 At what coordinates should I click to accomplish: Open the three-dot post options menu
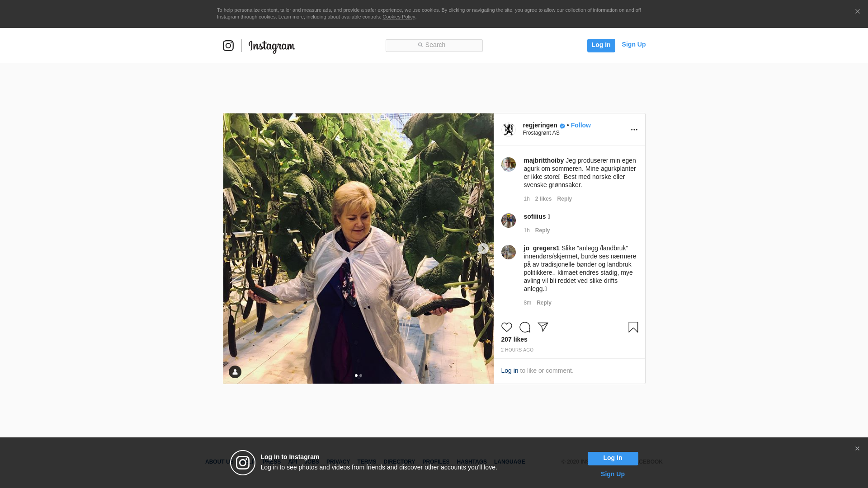(634, 130)
